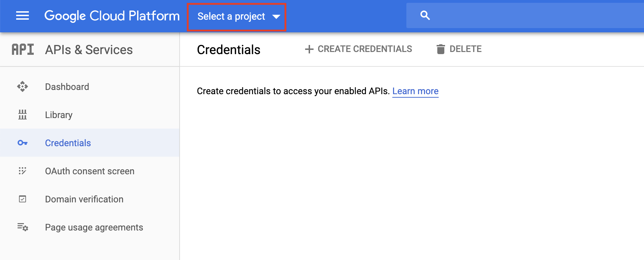Click the search magnifier icon
This screenshot has height=260, width=644.
click(x=425, y=15)
